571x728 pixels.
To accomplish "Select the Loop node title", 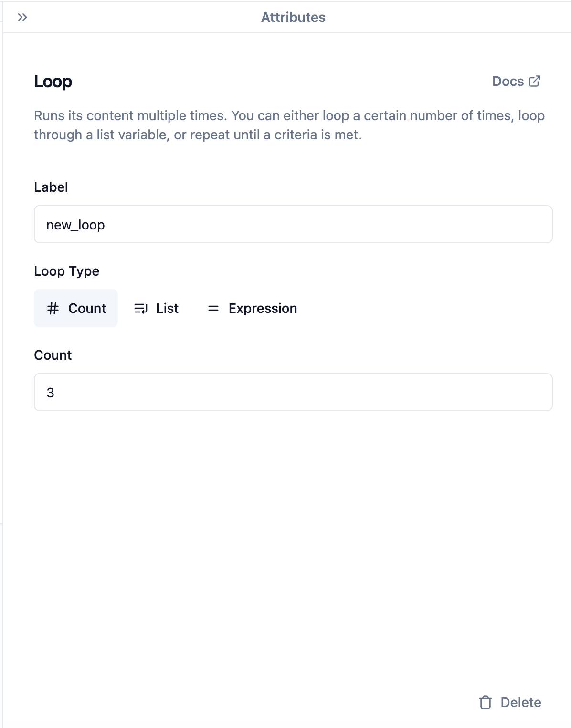I will (53, 81).
